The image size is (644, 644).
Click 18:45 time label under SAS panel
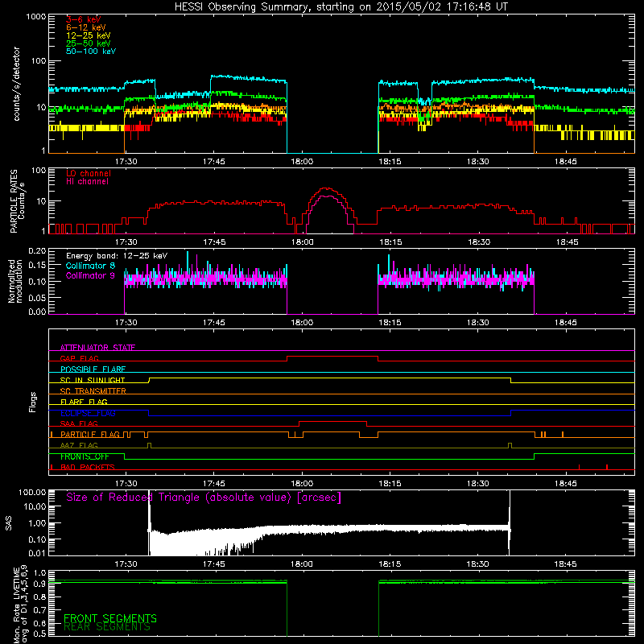click(566, 564)
